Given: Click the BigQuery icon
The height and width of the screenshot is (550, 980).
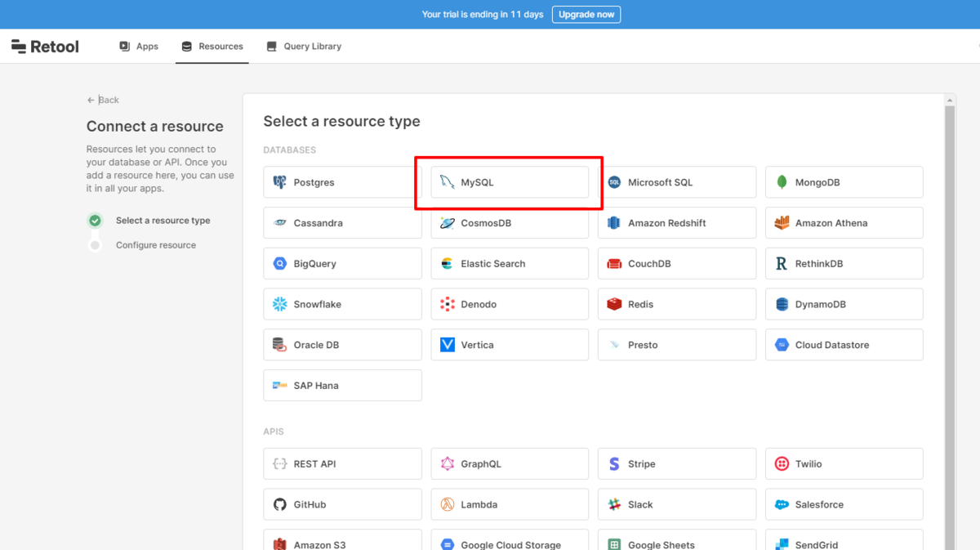Looking at the screenshot, I should pyautogui.click(x=280, y=264).
